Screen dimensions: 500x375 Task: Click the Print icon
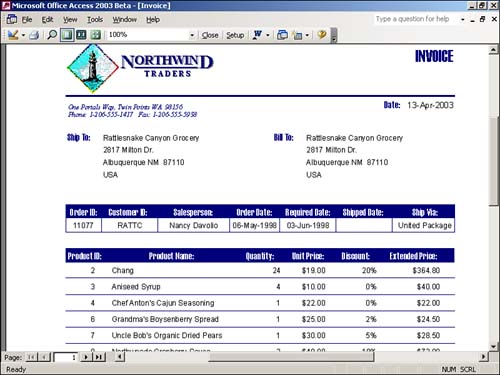[34, 35]
